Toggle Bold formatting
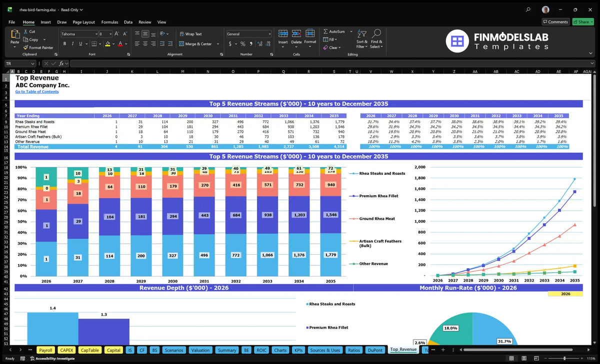The image size is (600, 364). pos(64,44)
